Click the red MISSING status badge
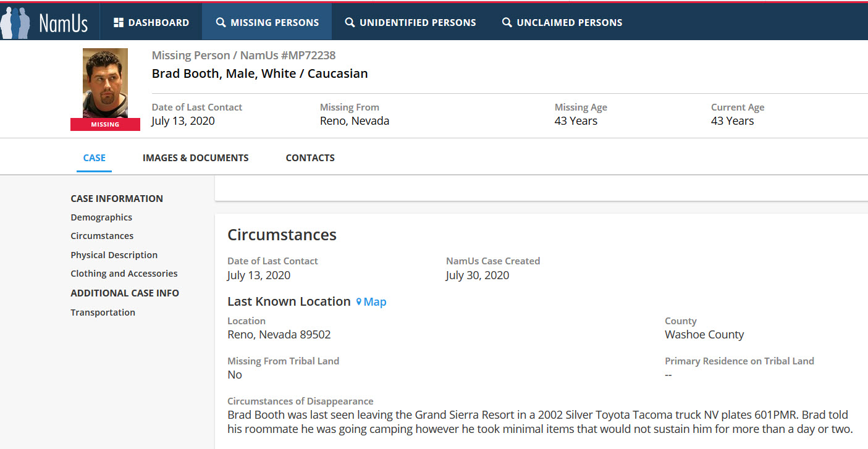Image resolution: width=868 pixels, height=449 pixels. pos(105,124)
